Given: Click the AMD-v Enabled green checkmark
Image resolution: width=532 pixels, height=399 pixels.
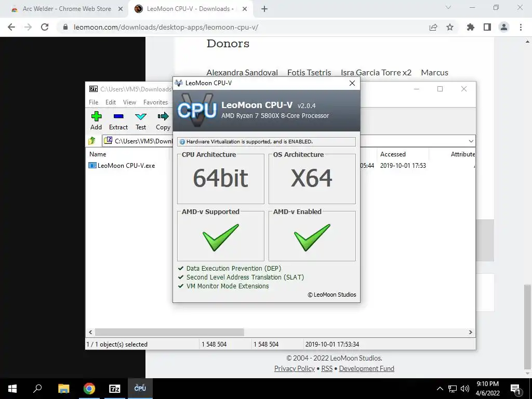Looking at the screenshot, I should [x=312, y=237].
